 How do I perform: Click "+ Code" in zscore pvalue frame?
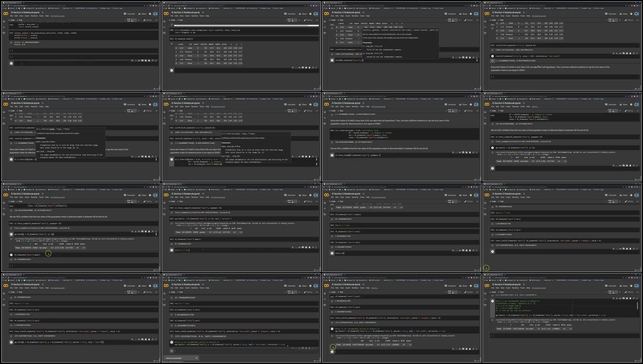pos(11,20)
